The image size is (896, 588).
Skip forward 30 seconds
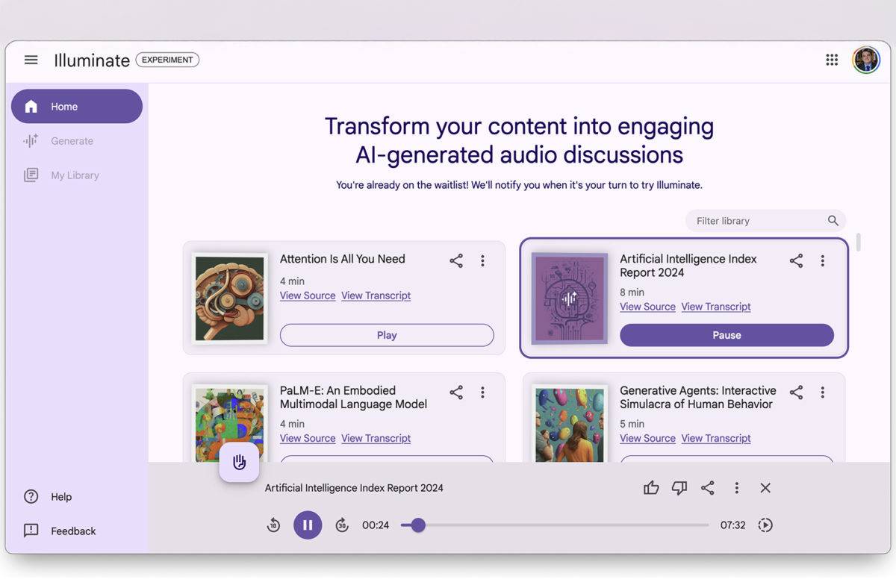342,525
